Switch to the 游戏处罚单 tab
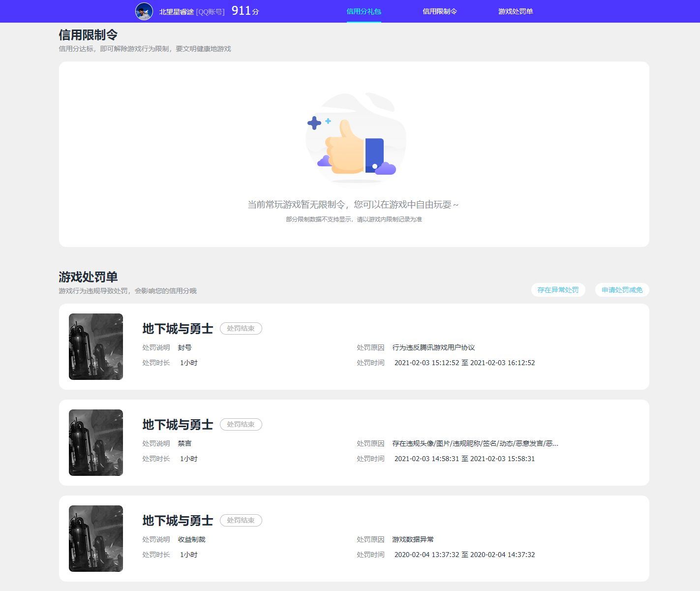The width and height of the screenshot is (700, 591). pyautogui.click(x=515, y=10)
